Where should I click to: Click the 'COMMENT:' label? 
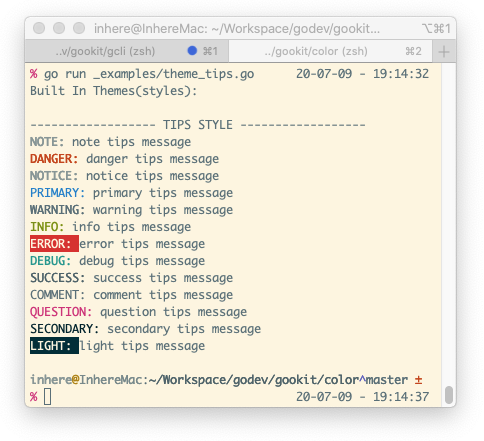(x=58, y=295)
